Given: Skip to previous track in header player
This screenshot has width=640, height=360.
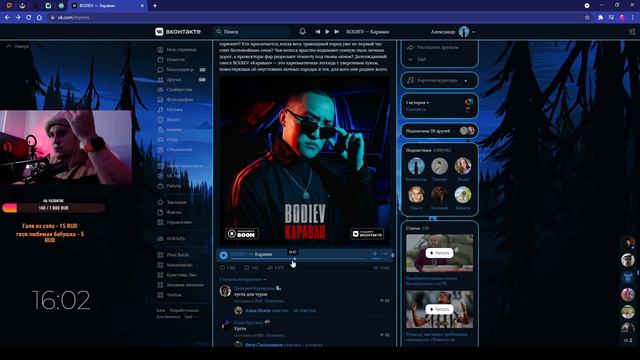Looking at the screenshot, I should click(x=318, y=31).
